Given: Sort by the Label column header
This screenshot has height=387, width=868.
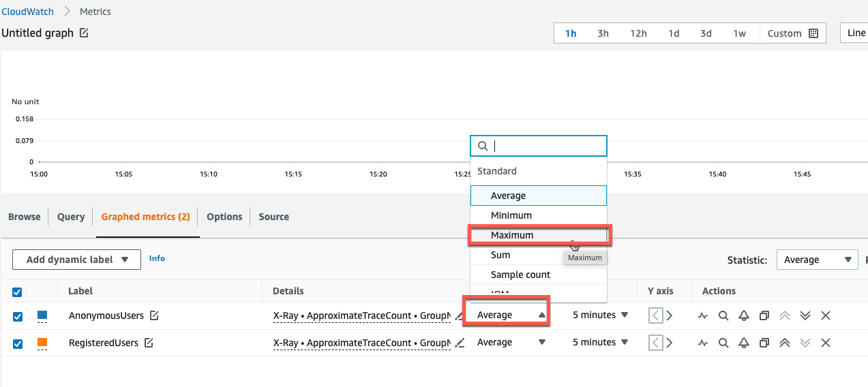Looking at the screenshot, I should (x=80, y=291).
